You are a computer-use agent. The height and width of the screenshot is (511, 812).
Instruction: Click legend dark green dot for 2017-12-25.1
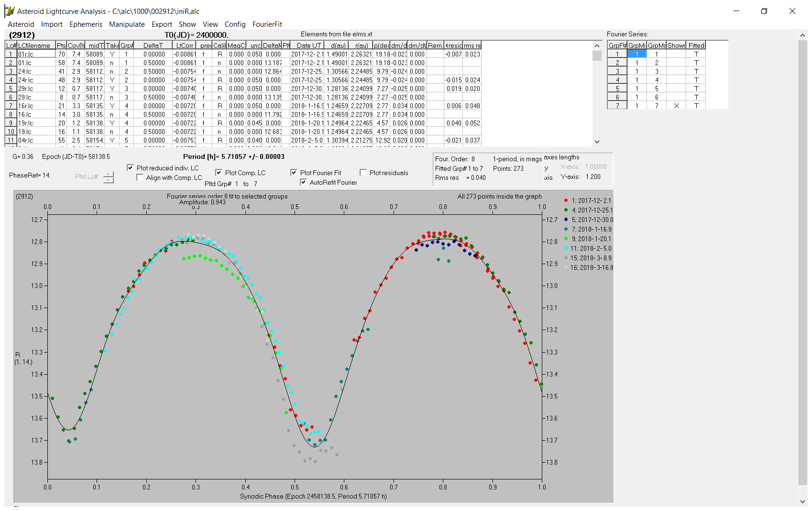[566, 210]
